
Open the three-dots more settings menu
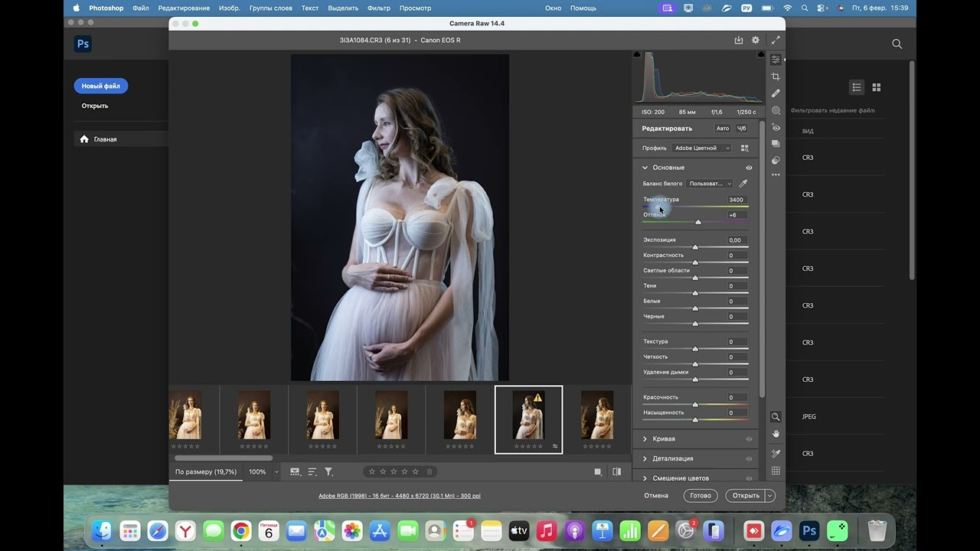(x=776, y=175)
